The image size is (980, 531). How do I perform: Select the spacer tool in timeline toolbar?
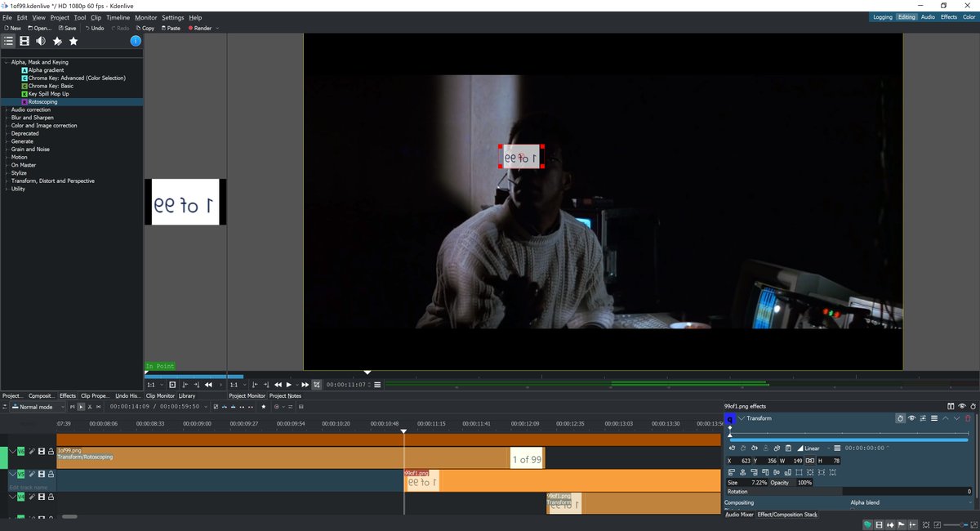coord(98,407)
